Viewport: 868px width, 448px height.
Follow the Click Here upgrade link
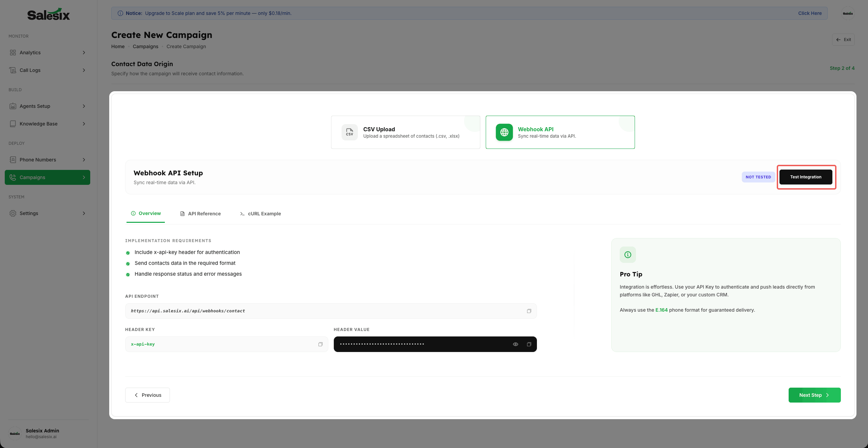point(810,13)
